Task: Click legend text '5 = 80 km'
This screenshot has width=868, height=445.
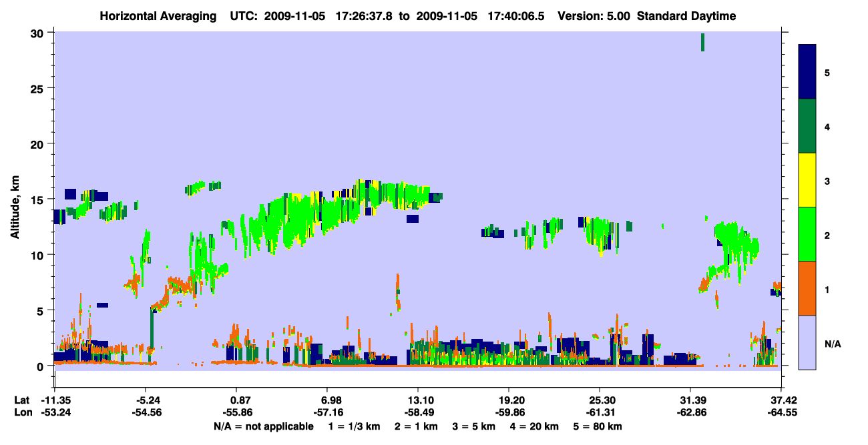Action: click(599, 426)
